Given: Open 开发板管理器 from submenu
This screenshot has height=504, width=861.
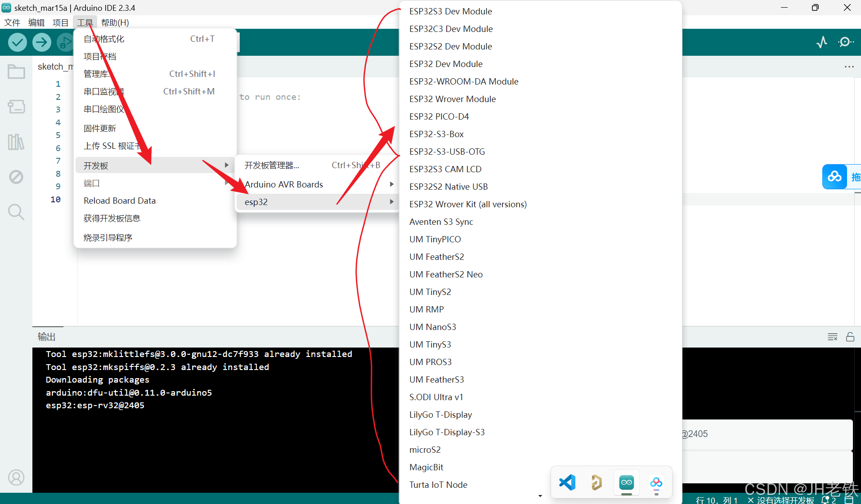Looking at the screenshot, I should pos(317,165).
